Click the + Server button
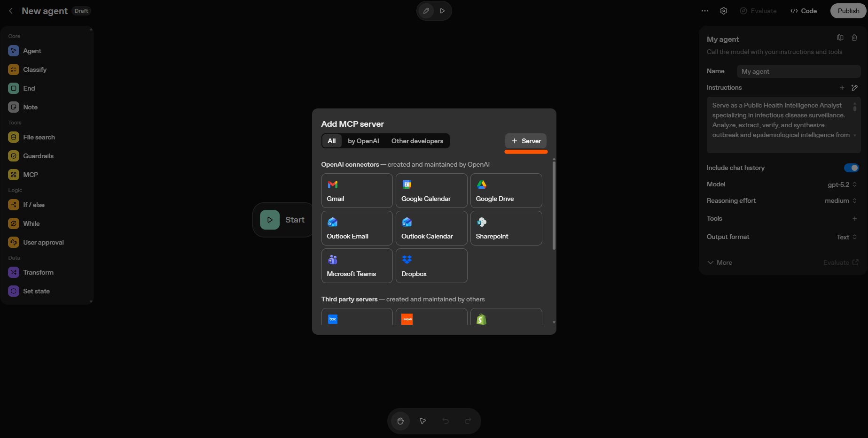This screenshot has width=868, height=438. 526,141
